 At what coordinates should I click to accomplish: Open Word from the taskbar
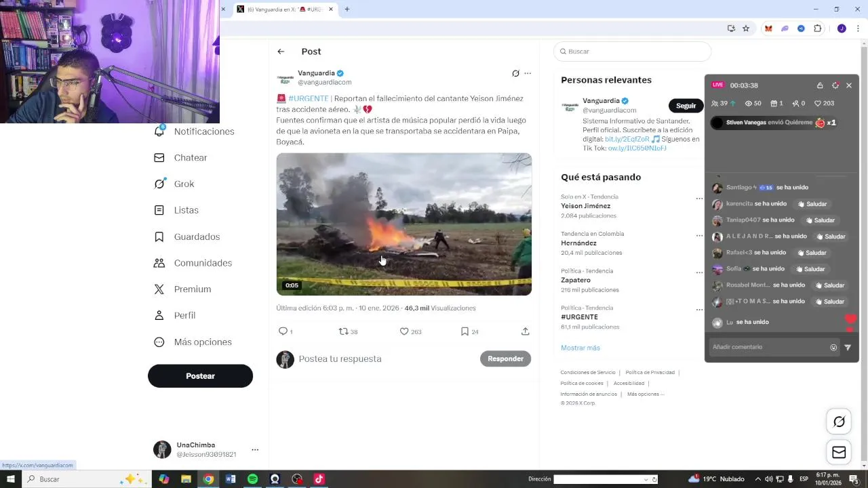pyautogui.click(x=231, y=479)
